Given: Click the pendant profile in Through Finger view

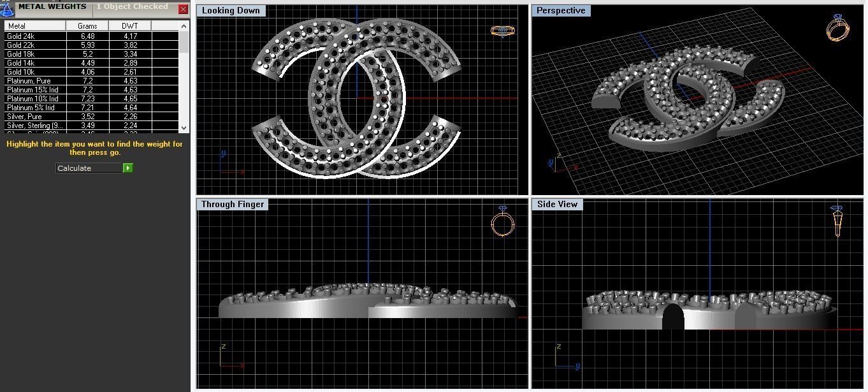Looking at the screenshot, I should point(368,301).
